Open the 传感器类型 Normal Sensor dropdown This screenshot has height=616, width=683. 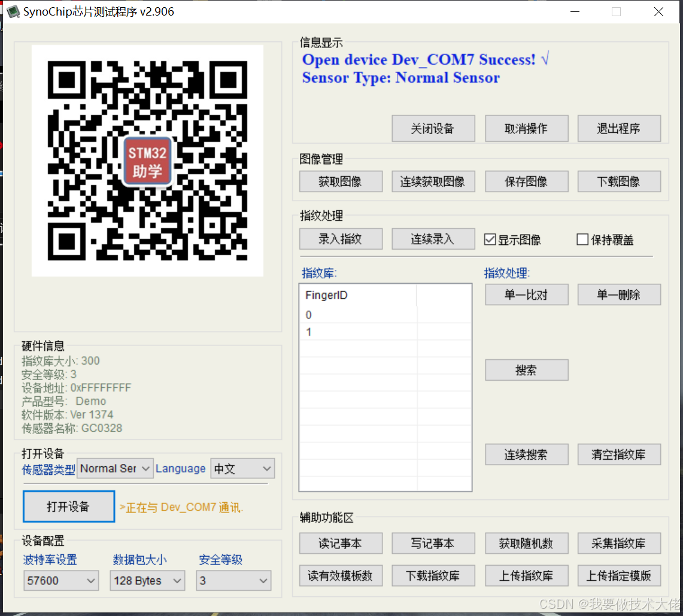[115, 468]
